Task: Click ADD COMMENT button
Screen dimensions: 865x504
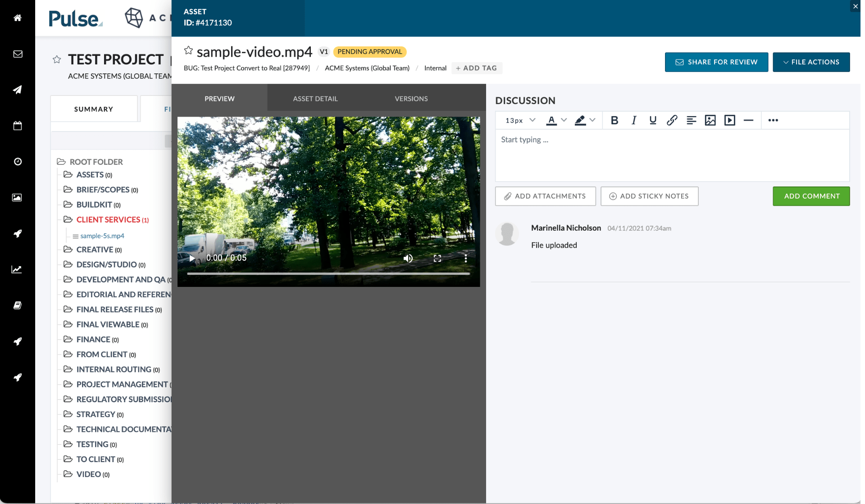Action: (x=811, y=196)
